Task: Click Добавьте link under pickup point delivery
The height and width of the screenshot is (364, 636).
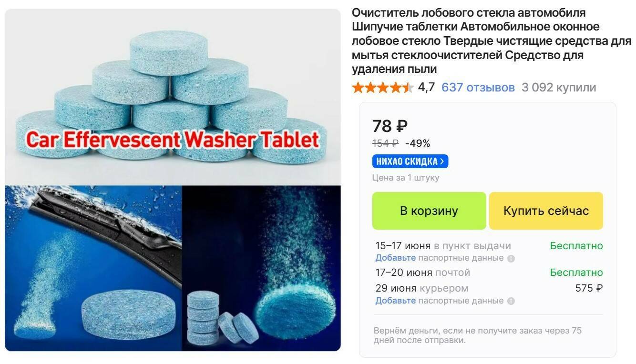Action: coord(395,258)
